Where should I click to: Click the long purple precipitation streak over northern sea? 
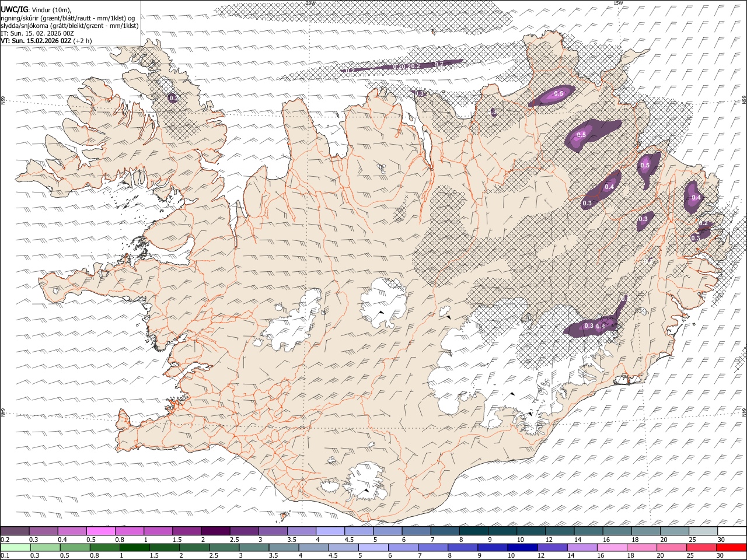point(402,66)
